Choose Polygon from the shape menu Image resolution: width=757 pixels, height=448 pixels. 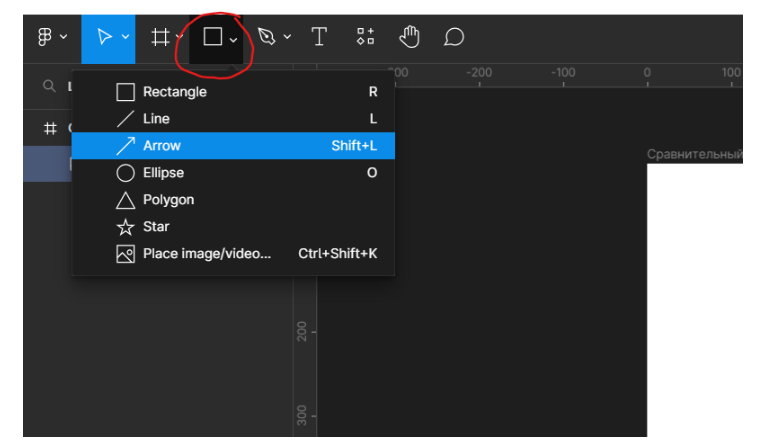[168, 200]
